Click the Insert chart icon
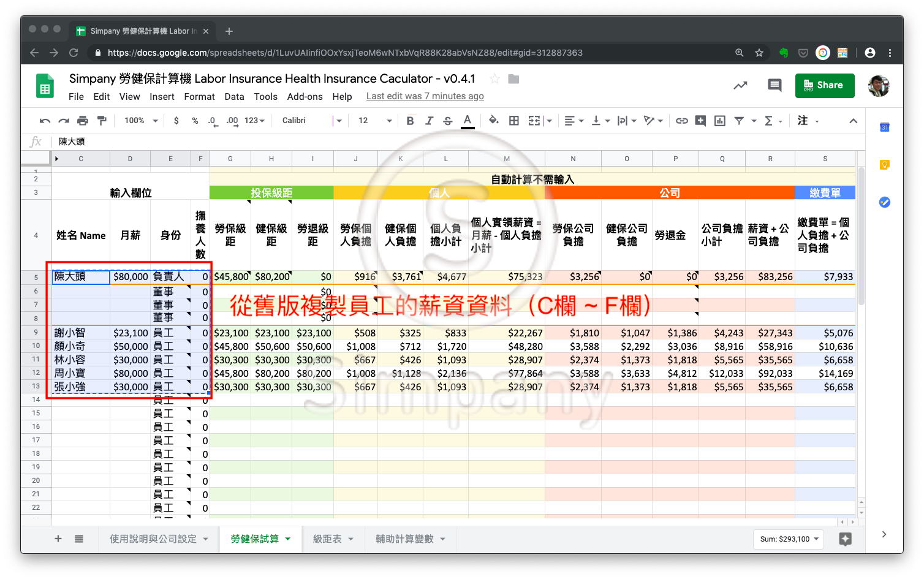Viewport: 924px width, 579px height. point(720,121)
